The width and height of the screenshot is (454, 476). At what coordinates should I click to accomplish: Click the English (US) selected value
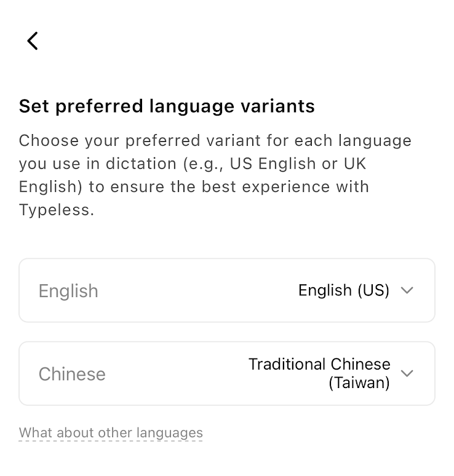(x=343, y=290)
